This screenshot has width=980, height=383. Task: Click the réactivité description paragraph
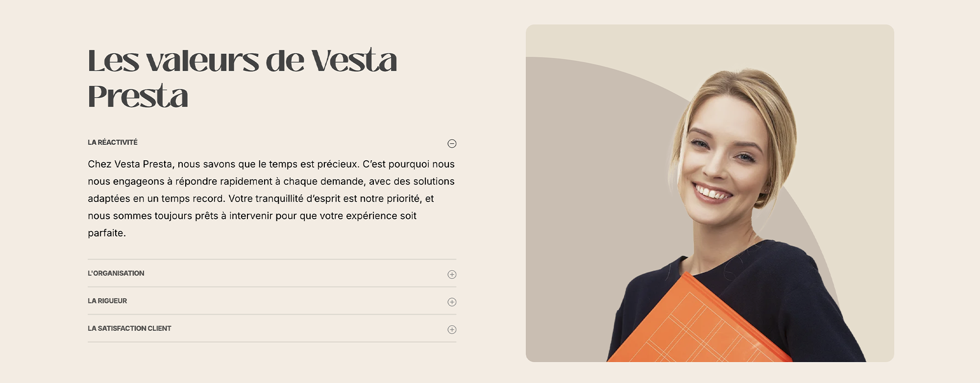[271, 199]
